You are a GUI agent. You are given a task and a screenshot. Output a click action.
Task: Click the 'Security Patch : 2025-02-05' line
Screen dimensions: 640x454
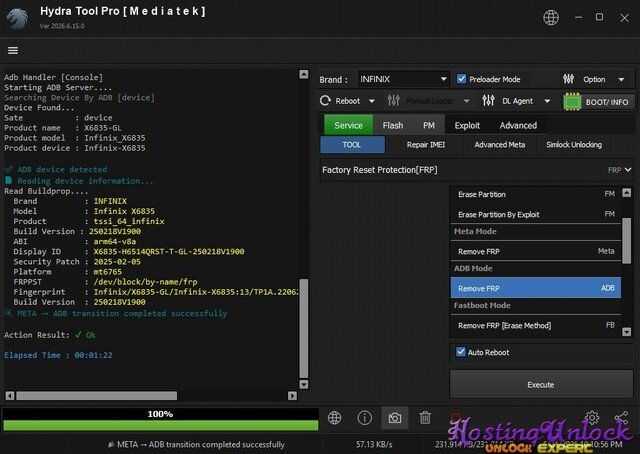coord(77,261)
